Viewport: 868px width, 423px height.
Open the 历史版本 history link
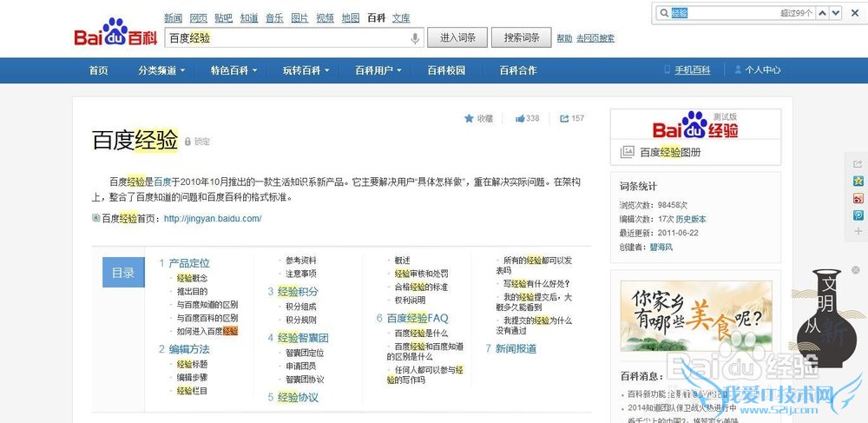(x=691, y=219)
